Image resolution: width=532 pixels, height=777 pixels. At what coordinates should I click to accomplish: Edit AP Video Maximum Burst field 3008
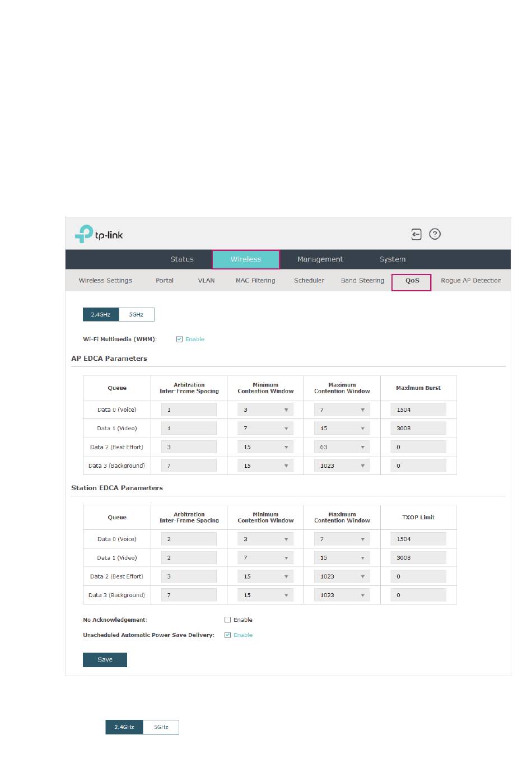pyautogui.click(x=418, y=428)
